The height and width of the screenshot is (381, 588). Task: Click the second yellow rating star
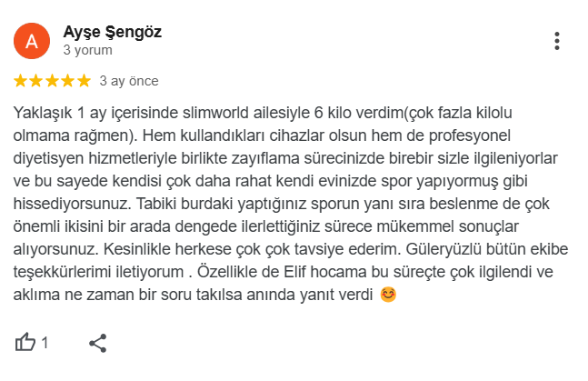point(38,81)
